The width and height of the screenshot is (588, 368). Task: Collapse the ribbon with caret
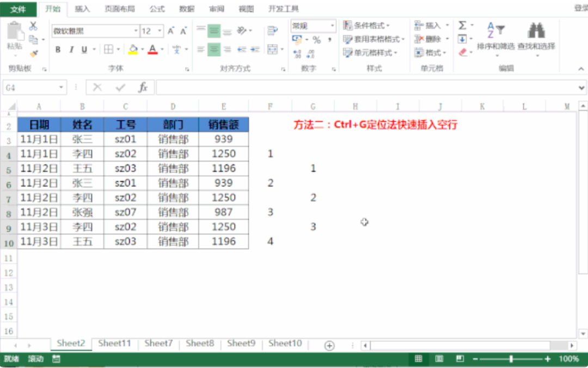pyautogui.click(x=581, y=69)
